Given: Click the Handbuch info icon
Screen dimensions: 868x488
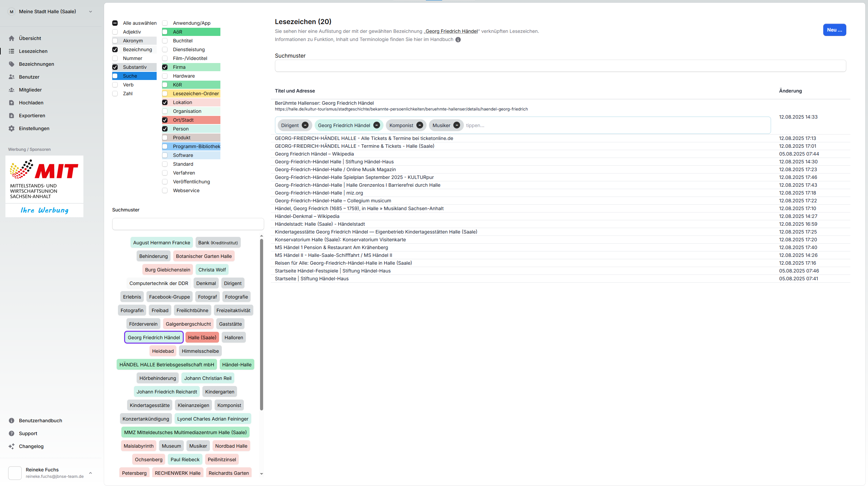Looking at the screenshot, I should point(458,40).
